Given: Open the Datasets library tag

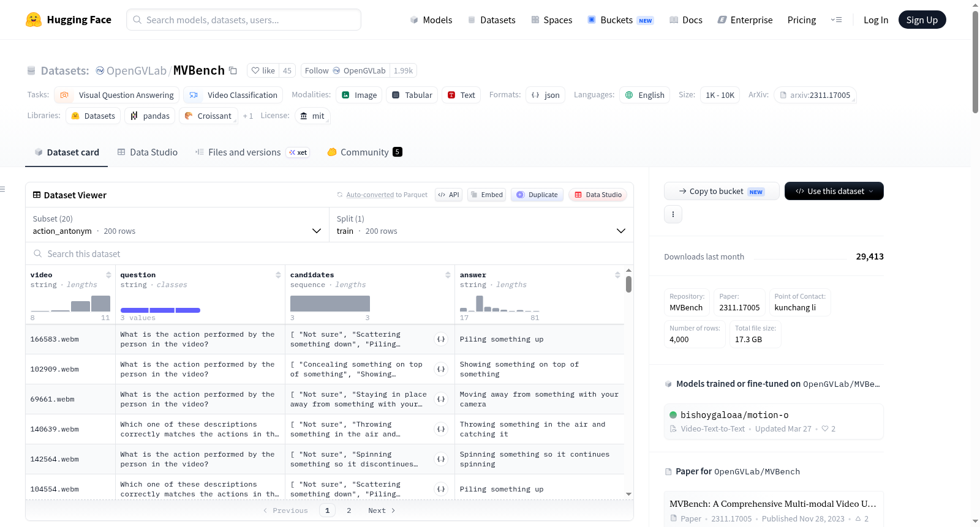Looking at the screenshot, I should (x=93, y=116).
